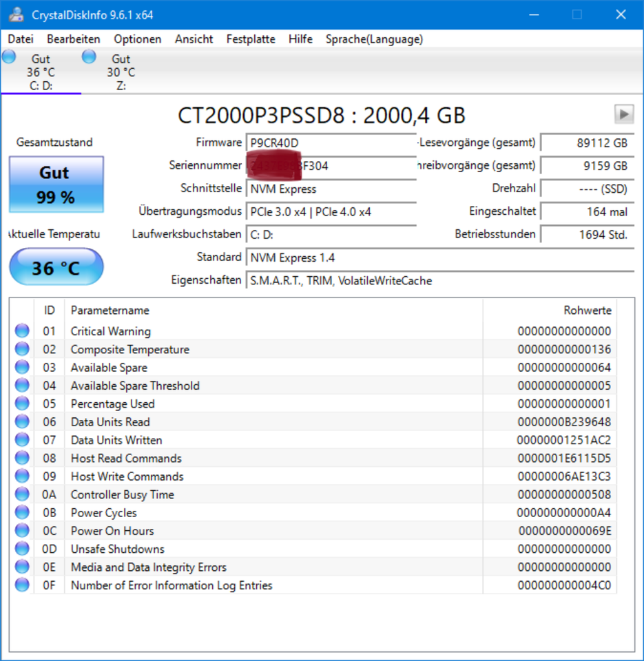Click raw value 0000000B239648
This screenshot has height=661, width=644.
[x=564, y=422]
